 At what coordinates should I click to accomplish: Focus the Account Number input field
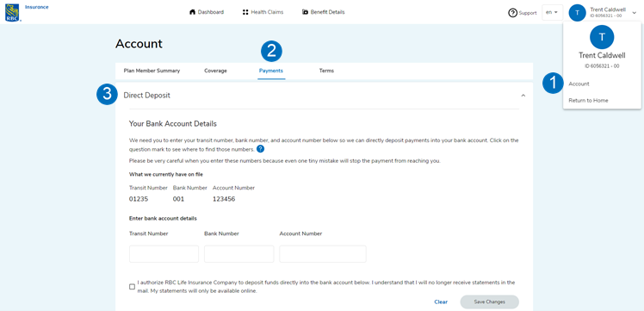click(x=323, y=254)
